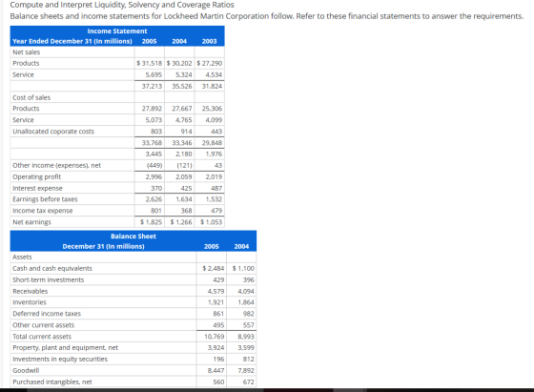Select purchased intangibles 2004 value 672
This screenshot has width=534, height=392.
[248, 382]
